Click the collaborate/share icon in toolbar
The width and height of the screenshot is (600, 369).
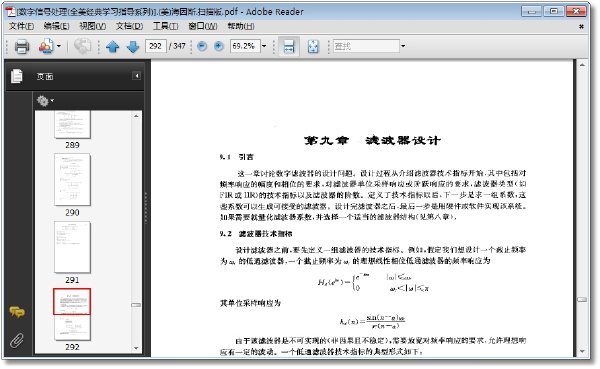pyautogui.click(x=46, y=47)
